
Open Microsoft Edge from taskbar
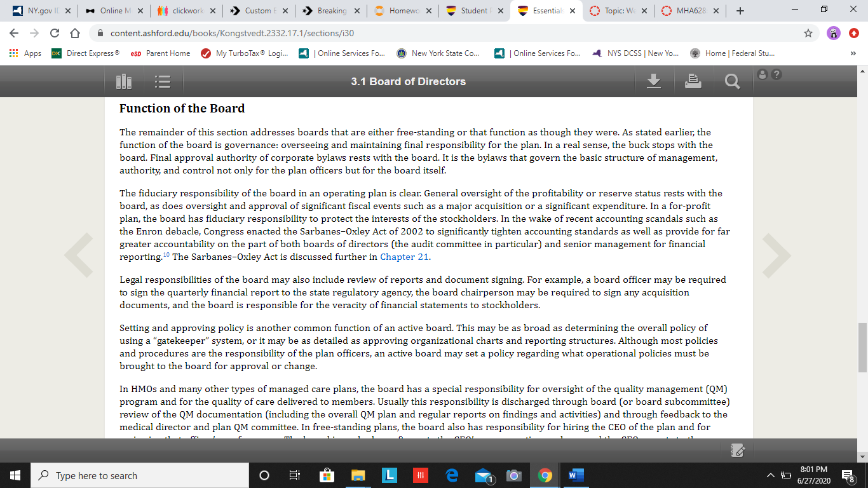452,475
